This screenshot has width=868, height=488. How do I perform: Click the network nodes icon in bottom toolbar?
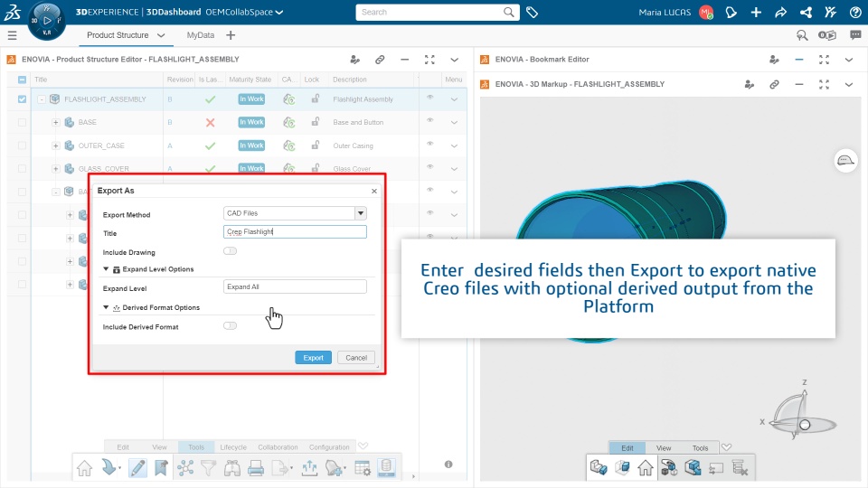(185, 468)
